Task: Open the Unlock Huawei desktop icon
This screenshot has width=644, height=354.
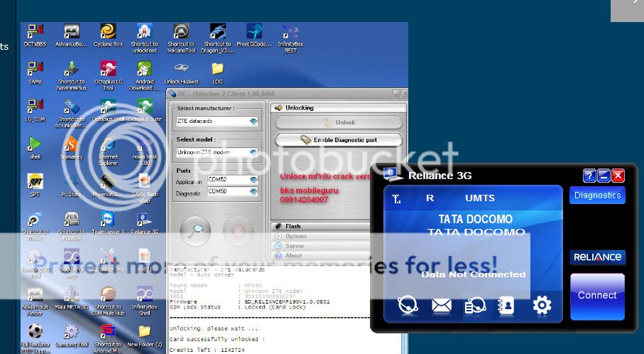Action: (181, 73)
